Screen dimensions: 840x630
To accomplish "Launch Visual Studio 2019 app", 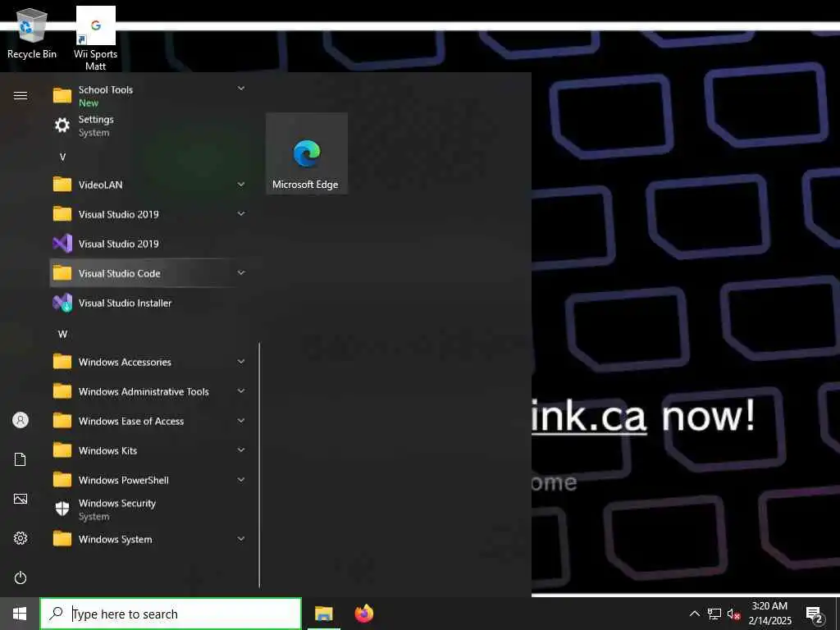I will click(x=149, y=244).
